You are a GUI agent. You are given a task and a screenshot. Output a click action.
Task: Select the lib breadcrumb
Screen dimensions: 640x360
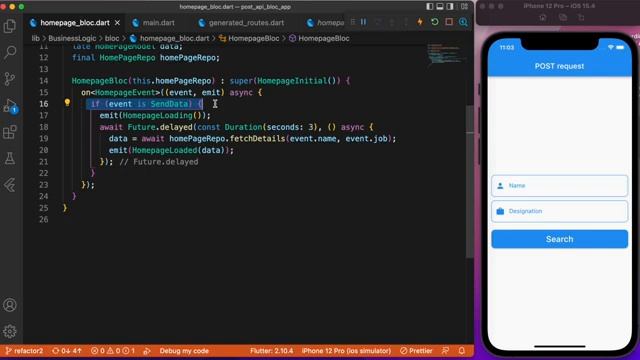(36, 38)
